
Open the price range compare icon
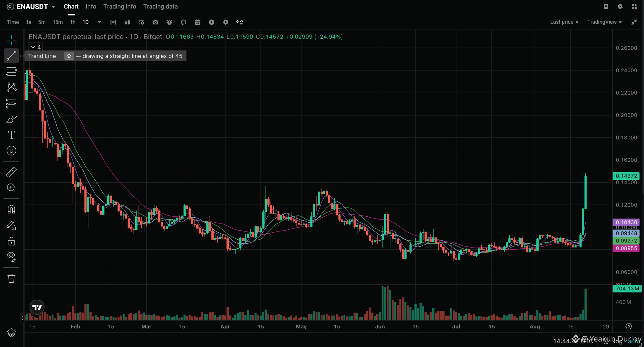(x=113, y=22)
